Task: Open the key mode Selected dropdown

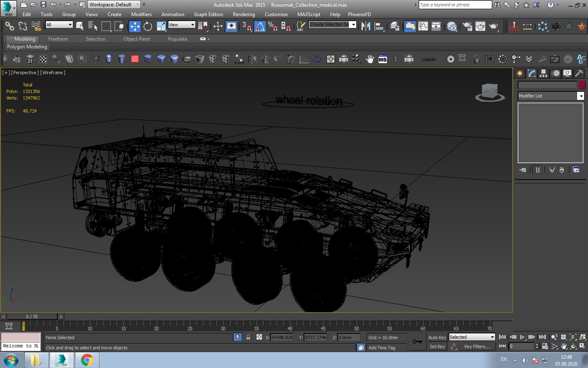Action: (x=472, y=337)
